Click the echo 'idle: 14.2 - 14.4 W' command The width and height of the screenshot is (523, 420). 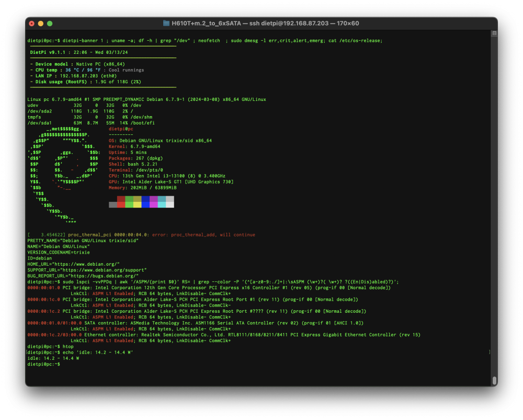coord(80,353)
